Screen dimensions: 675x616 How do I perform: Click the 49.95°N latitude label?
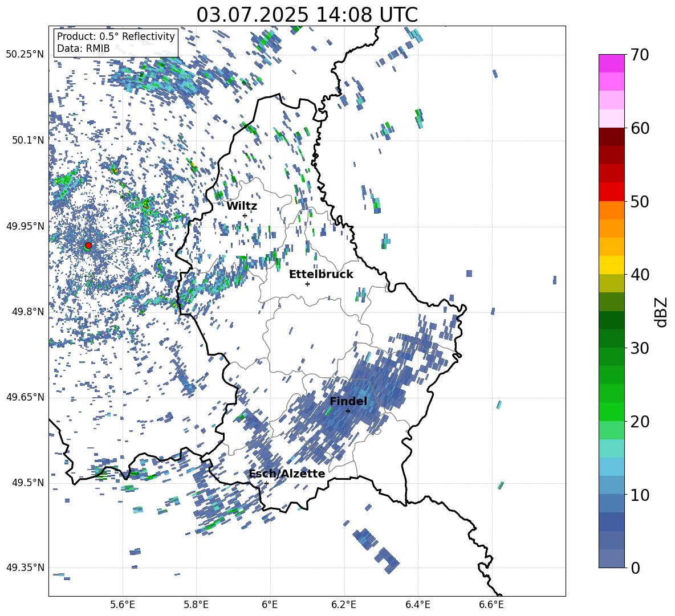pyautogui.click(x=25, y=226)
